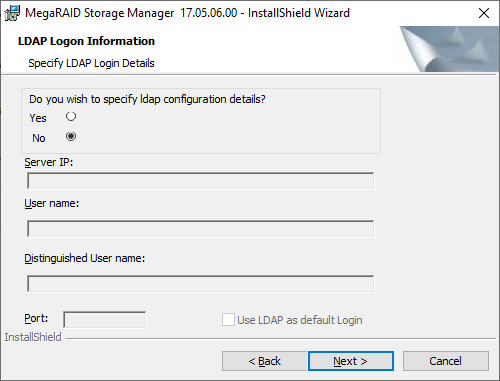
Task: Click the Port input box
Action: 105,320
